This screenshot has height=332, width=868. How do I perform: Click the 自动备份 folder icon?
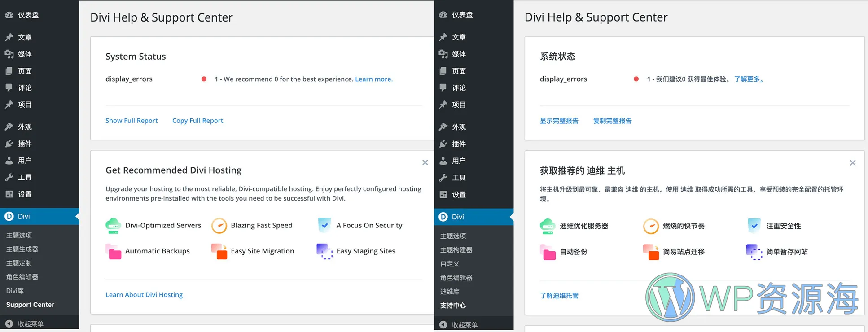click(548, 252)
